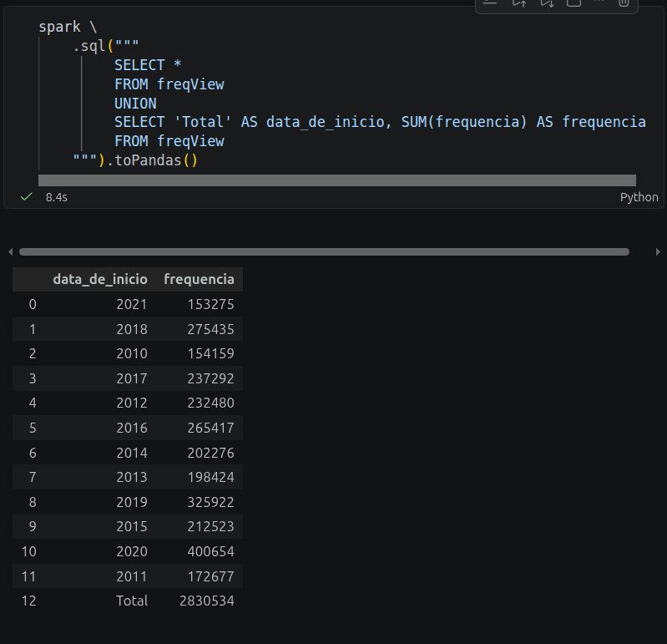Screen dimensions: 667x644
Task: Click the code cell horizontal scrollbar
Action: pyautogui.click(x=337, y=180)
